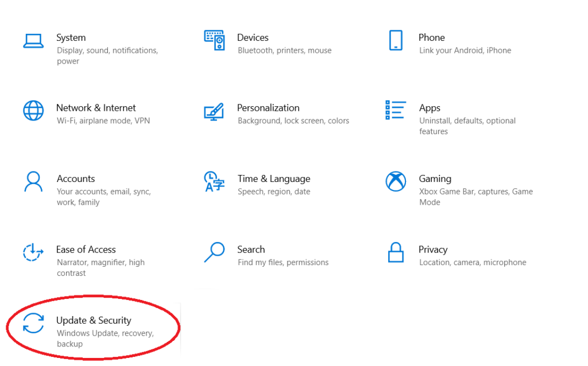
Task: Click the Ease of Access icon
Action: click(x=33, y=252)
